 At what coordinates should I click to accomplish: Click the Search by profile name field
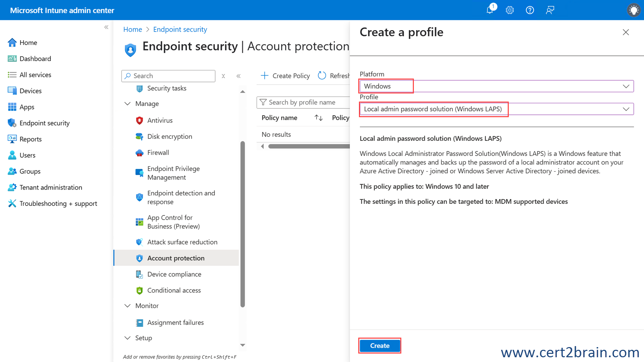(303, 102)
